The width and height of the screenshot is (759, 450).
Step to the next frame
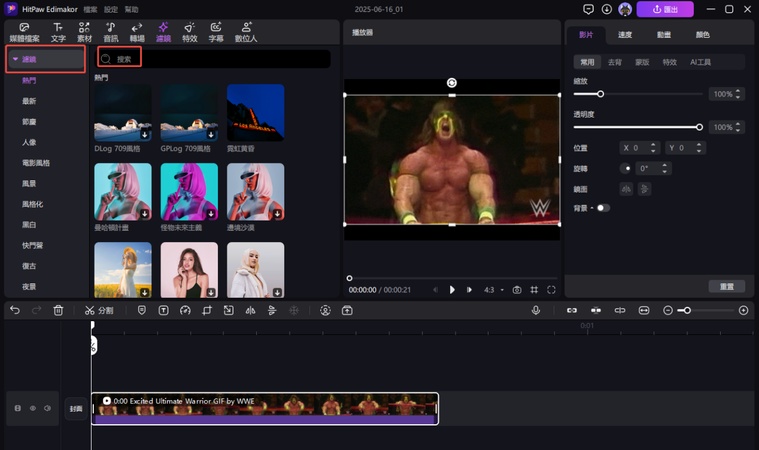(x=469, y=289)
